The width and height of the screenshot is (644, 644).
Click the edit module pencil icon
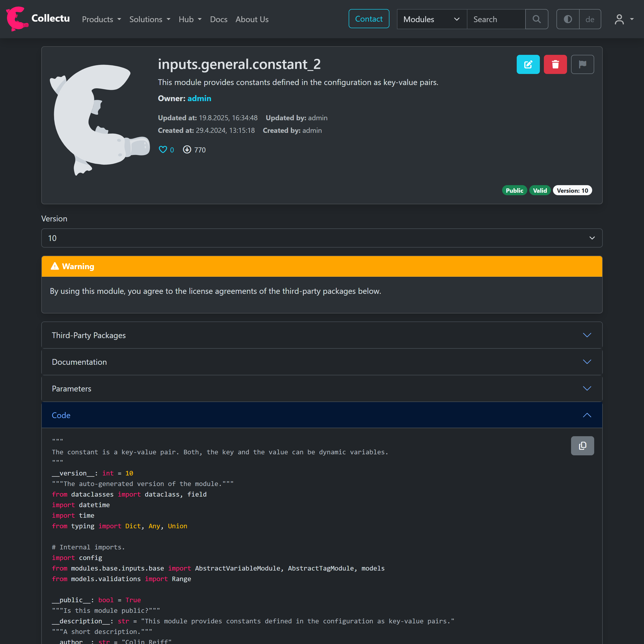point(528,64)
